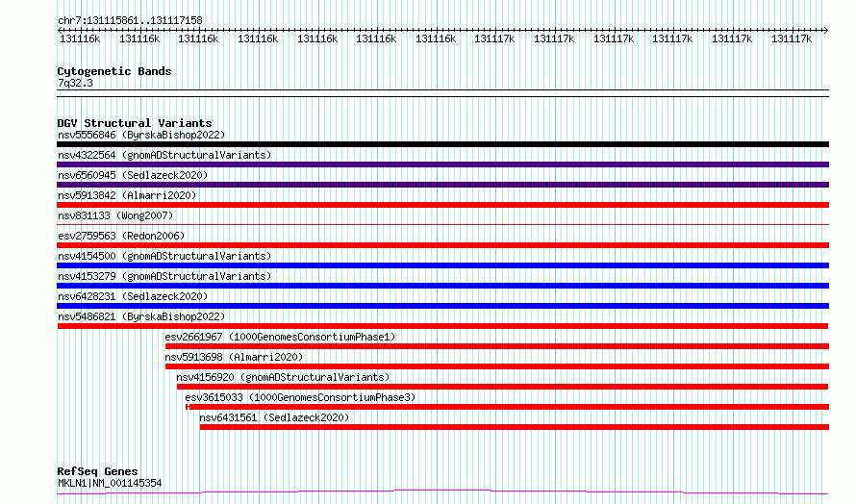Open the esv2759563 (Redon2006) label
The height and width of the screenshot is (504, 856).
pyautogui.click(x=121, y=236)
